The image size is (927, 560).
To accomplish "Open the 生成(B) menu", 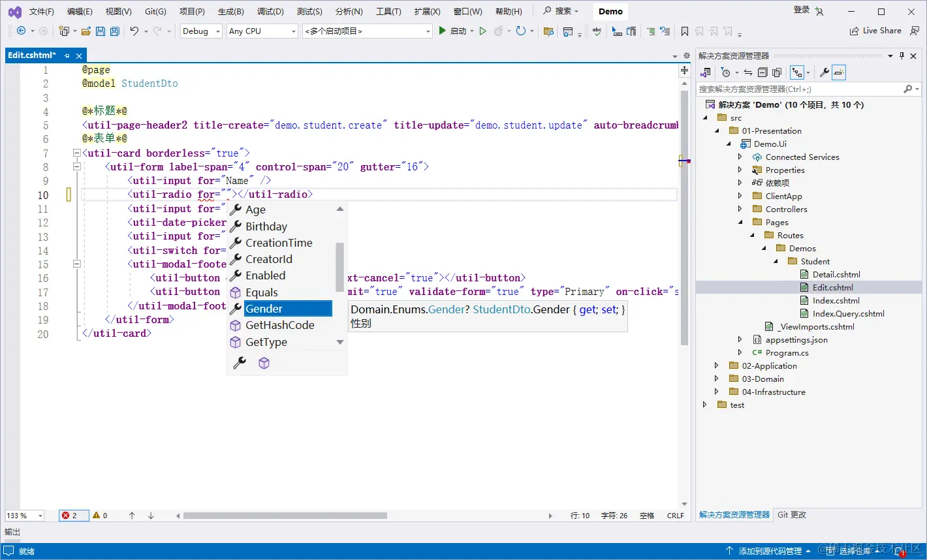I will [230, 11].
